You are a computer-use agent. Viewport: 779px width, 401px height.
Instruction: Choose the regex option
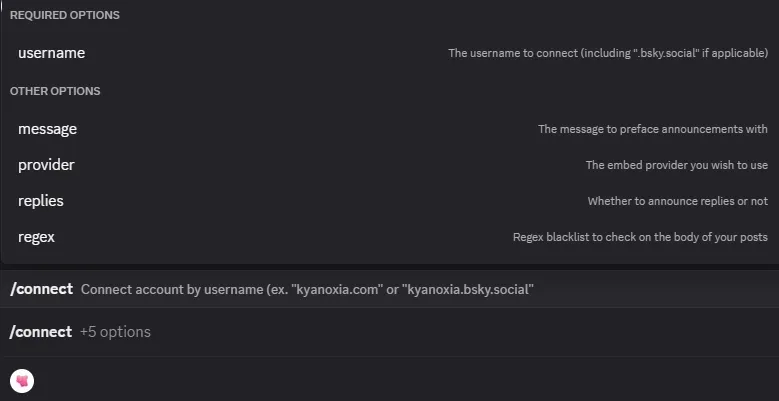pyautogui.click(x=36, y=237)
